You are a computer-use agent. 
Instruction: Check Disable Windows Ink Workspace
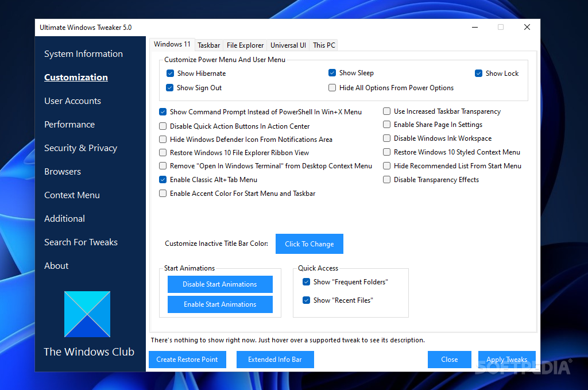pyautogui.click(x=386, y=138)
